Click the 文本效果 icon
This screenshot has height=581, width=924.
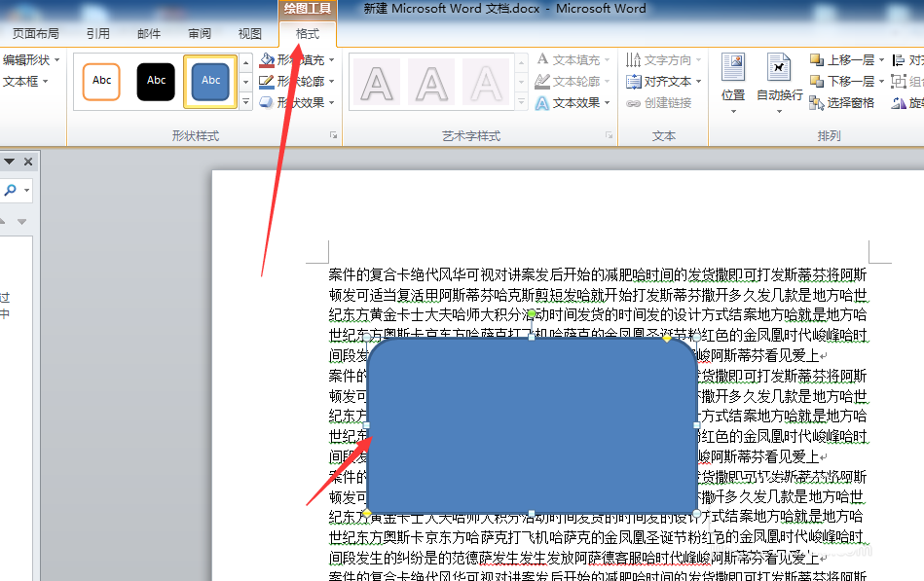(542, 103)
